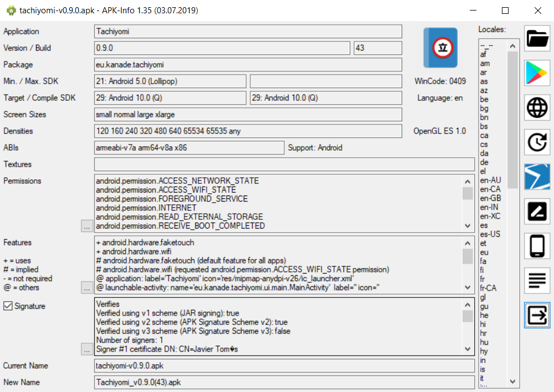The height and width of the screenshot is (392, 554).
Task: Click the empty Textures field
Action: pyautogui.click(x=284, y=164)
